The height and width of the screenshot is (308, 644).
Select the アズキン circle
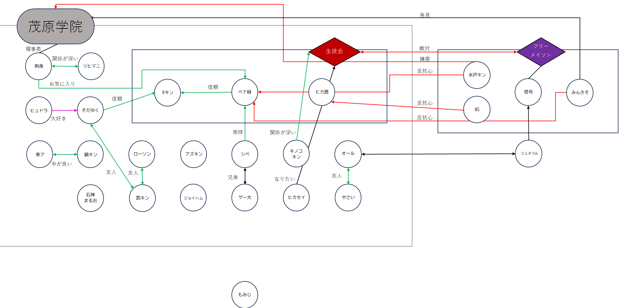[194, 154]
